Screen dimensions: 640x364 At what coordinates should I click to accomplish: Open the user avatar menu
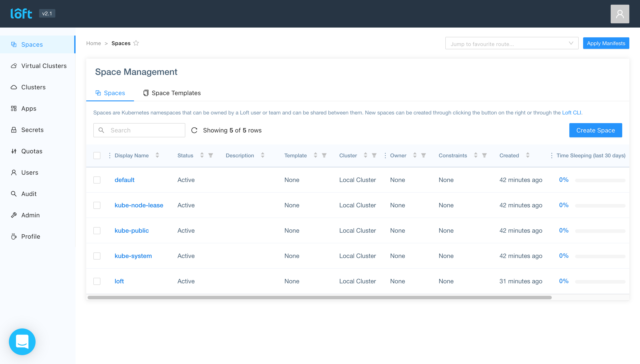pos(620,14)
